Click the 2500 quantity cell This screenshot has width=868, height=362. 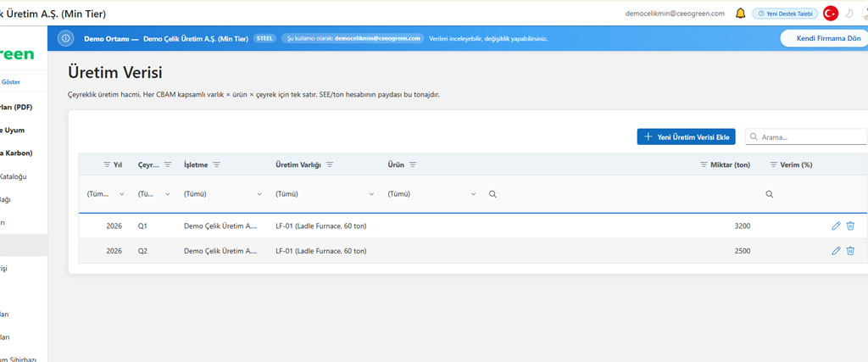click(743, 251)
